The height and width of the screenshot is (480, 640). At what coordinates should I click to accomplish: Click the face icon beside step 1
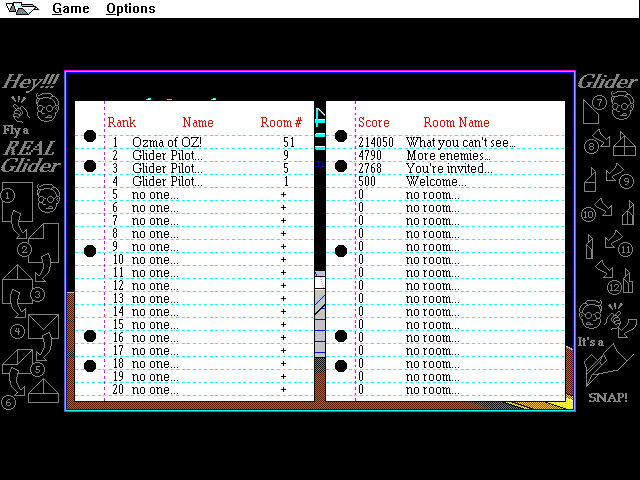48,198
